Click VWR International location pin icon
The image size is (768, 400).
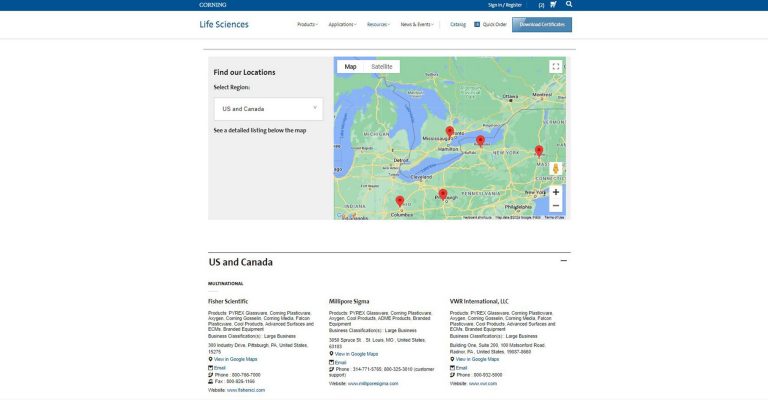pyautogui.click(x=452, y=359)
